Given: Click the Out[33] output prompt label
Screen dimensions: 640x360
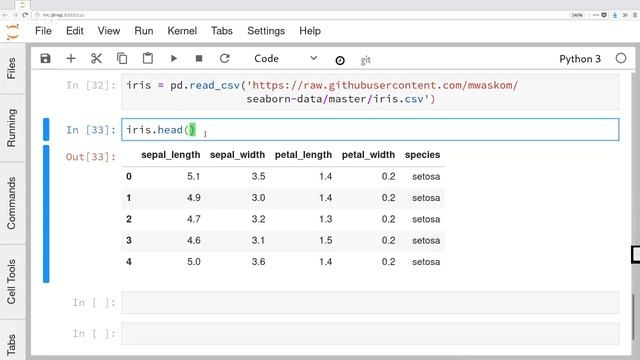Looking at the screenshot, I should click(91, 157).
